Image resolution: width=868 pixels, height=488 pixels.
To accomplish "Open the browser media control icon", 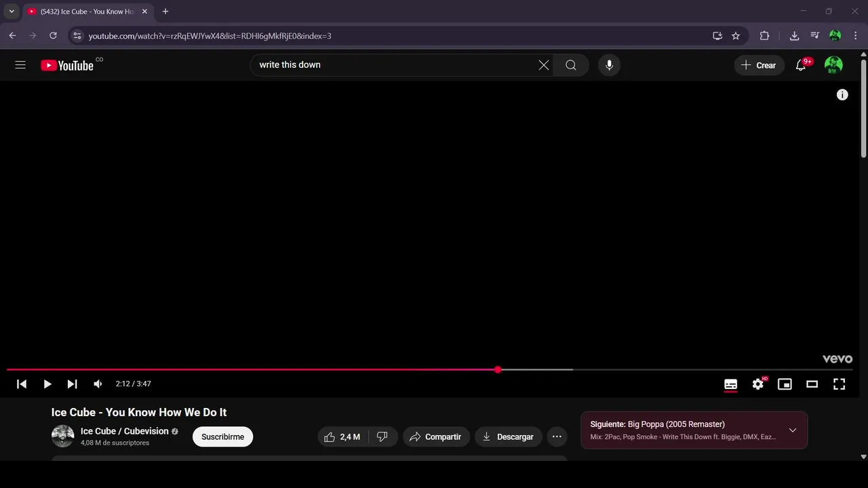I will 814,36.
